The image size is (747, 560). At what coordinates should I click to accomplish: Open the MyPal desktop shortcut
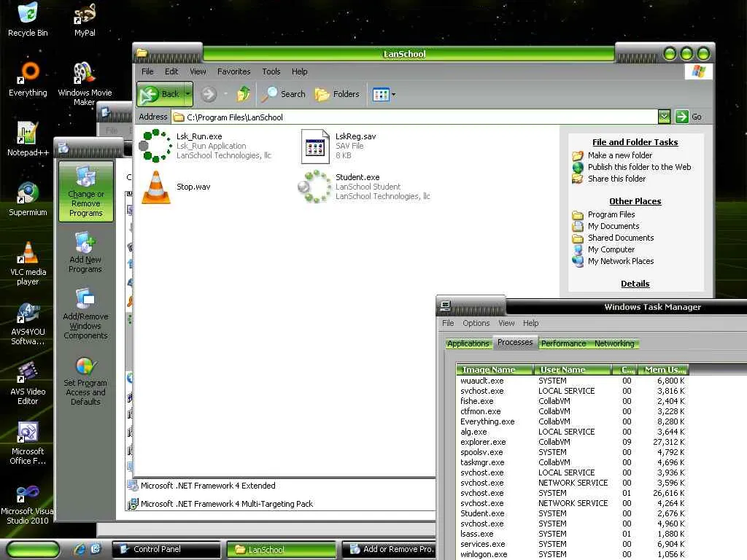[x=85, y=19]
